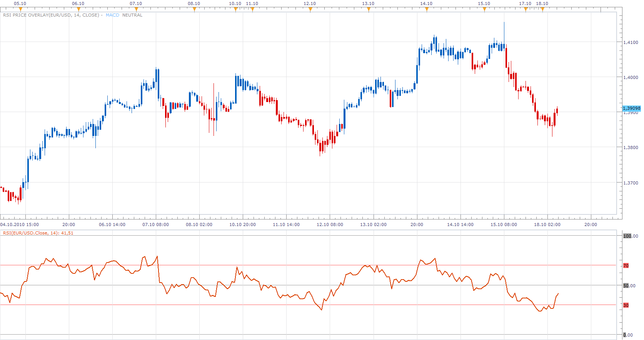Screen dimensions: 644x340
Task: Click the 1,4100 price axis label
Action: (631, 42)
